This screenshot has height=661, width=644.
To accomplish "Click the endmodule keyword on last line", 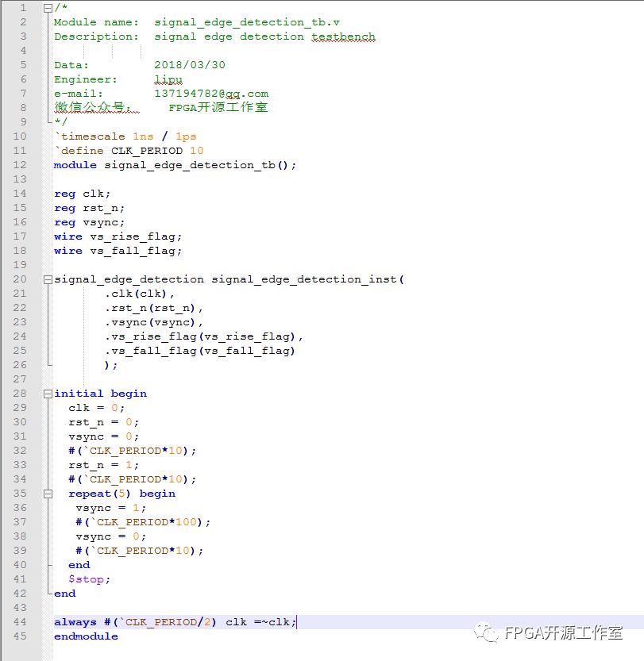I will pyautogui.click(x=86, y=636).
